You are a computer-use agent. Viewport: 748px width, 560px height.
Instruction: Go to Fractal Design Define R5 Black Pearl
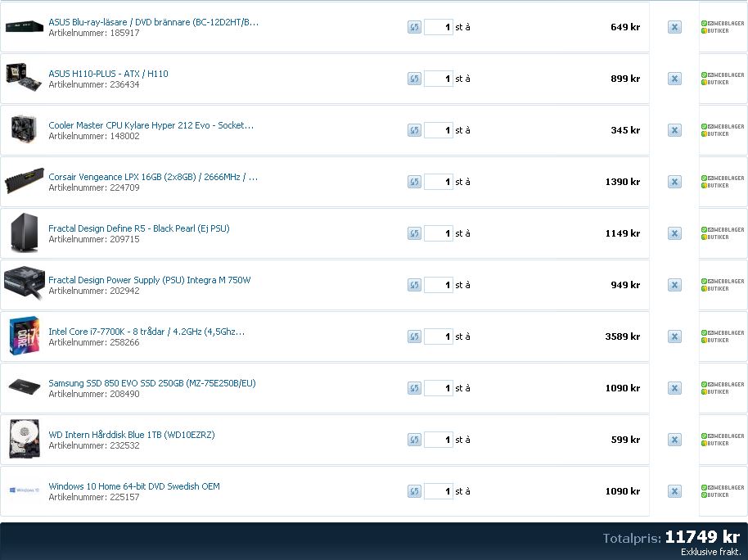coord(139,228)
